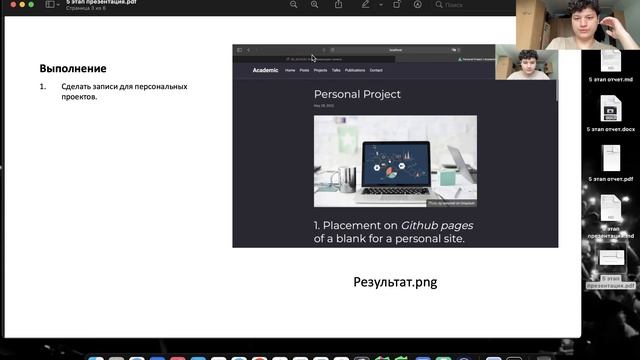Select the '5 этап отчет.docx' file icon
Image resolution: width=640 pixels, height=360 pixels.
coord(611,108)
